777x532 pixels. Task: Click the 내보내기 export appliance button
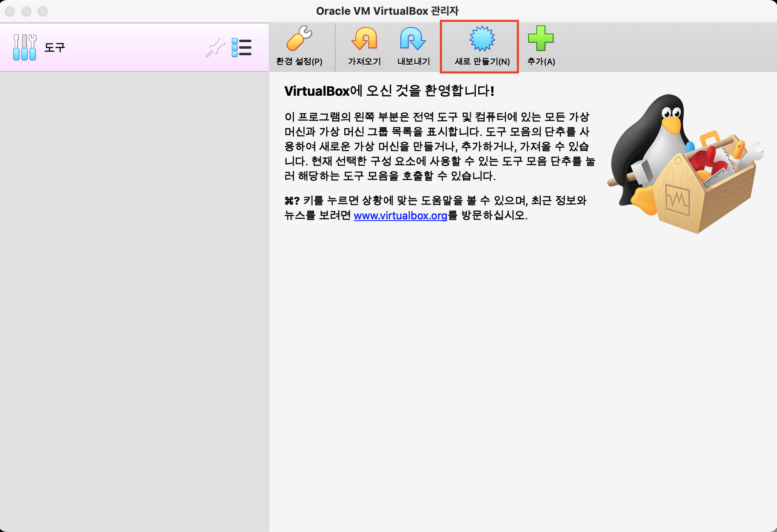pyautogui.click(x=413, y=46)
